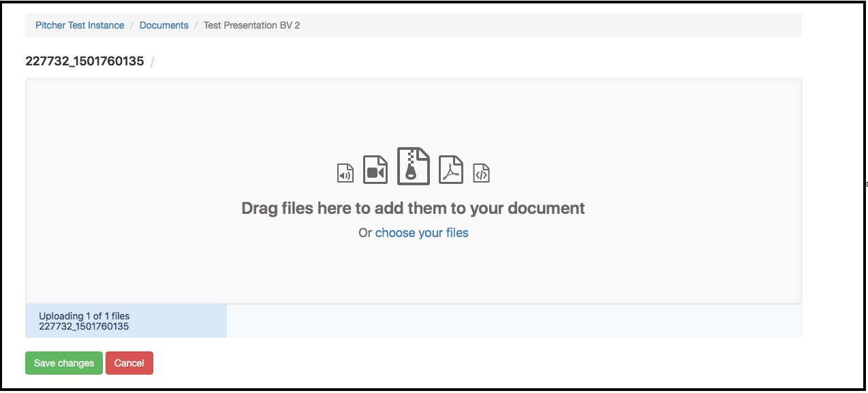Go to Documents via breadcrumb
Screen dimensions: 868x393
click(x=164, y=25)
